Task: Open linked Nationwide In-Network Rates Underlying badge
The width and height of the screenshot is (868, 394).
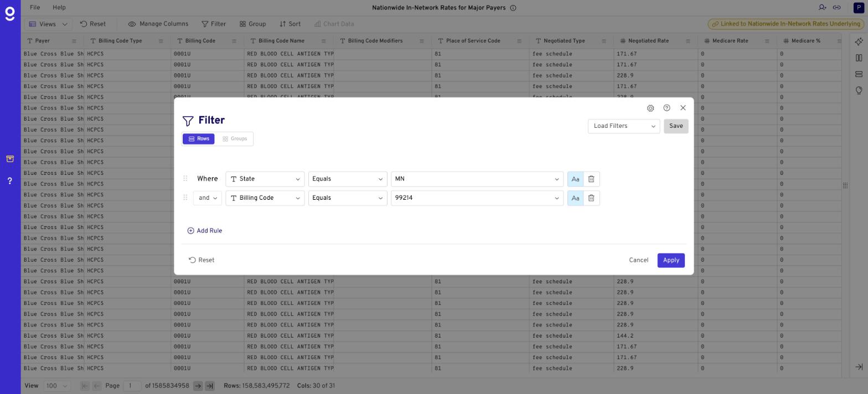Action: coord(786,24)
